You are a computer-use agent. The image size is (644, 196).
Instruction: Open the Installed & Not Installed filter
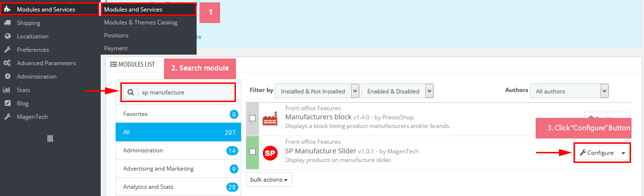(x=317, y=91)
